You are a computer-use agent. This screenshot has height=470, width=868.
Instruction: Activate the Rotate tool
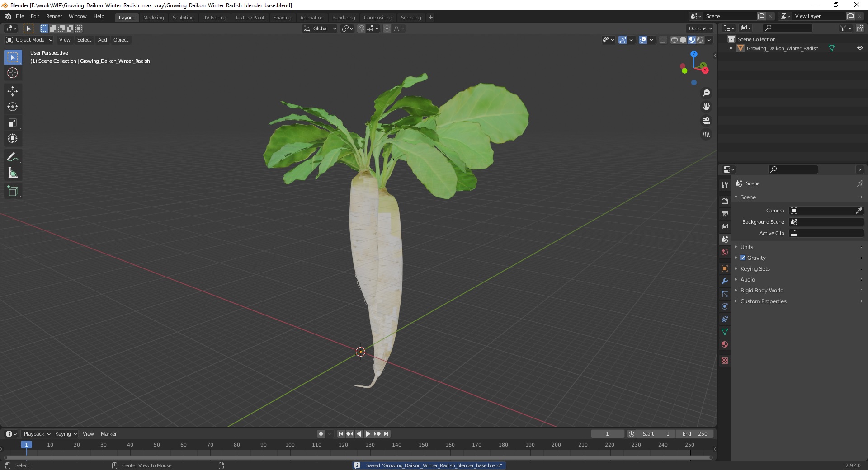coord(13,107)
